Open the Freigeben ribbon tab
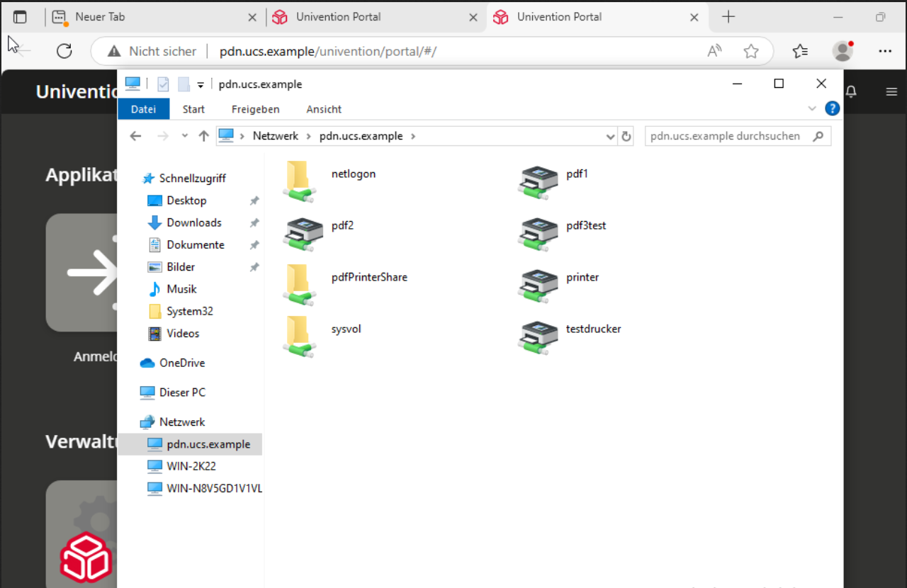Image resolution: width=907 pixels, height=588 pixels. tap(256, 109)
